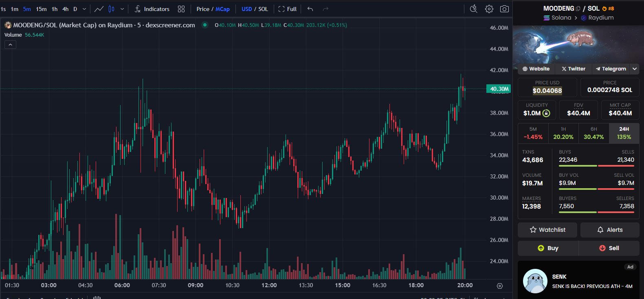Click the Raydium DEX logo
This screenshot has height=299, width=644.
[583, 18]
